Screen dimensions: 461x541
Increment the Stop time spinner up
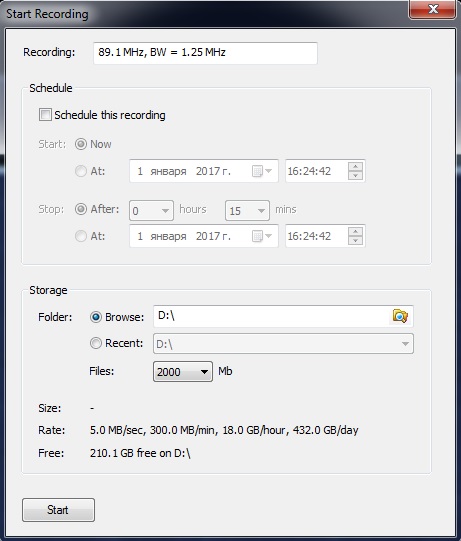pyautogui.click(x=355, y=232)
